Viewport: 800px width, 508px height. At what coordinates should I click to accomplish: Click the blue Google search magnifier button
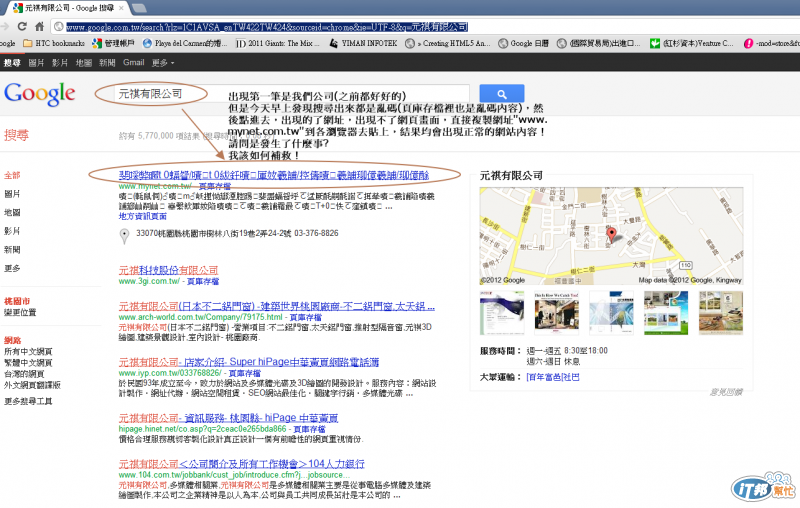[x=502, y=94]
